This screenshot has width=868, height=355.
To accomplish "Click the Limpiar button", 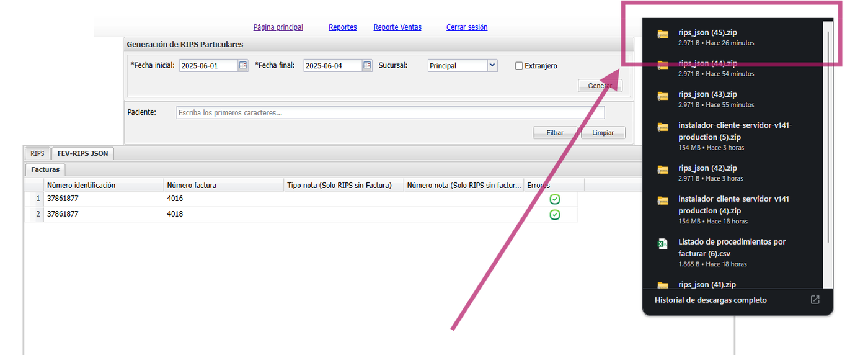I will (x=603, y=133).
